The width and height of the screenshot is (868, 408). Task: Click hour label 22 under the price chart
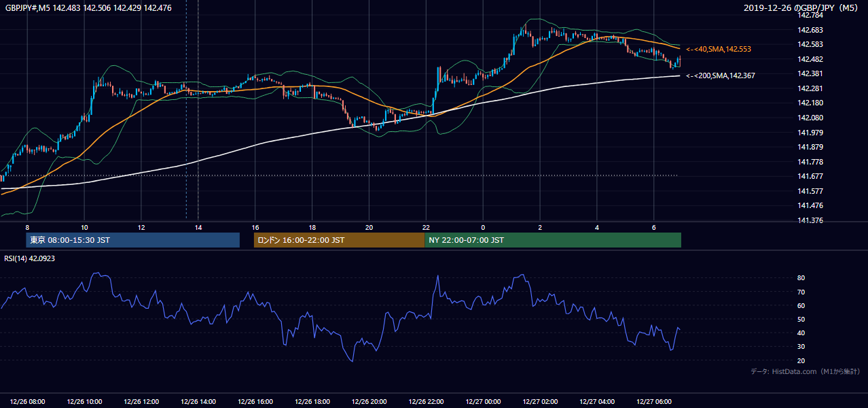(x=426, y=227)
